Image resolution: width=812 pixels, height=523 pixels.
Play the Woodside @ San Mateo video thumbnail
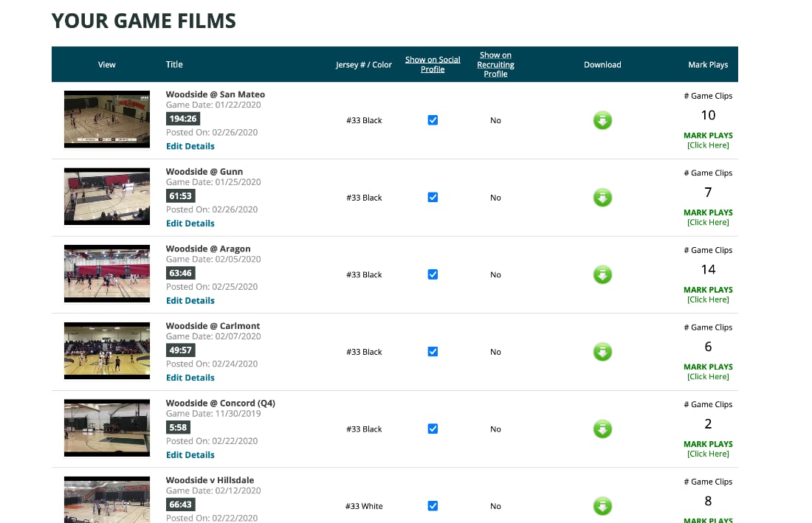(107, 120)
